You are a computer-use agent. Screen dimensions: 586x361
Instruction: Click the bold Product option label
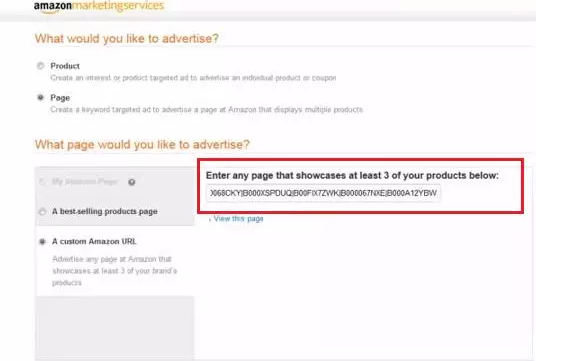(65, 66)
